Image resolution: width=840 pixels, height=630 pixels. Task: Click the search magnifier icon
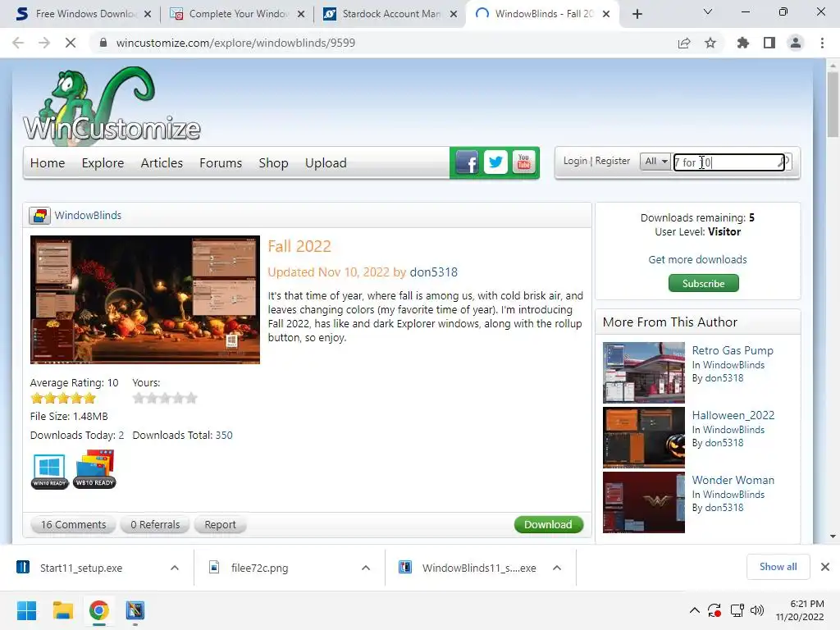(x=782, y=162)
